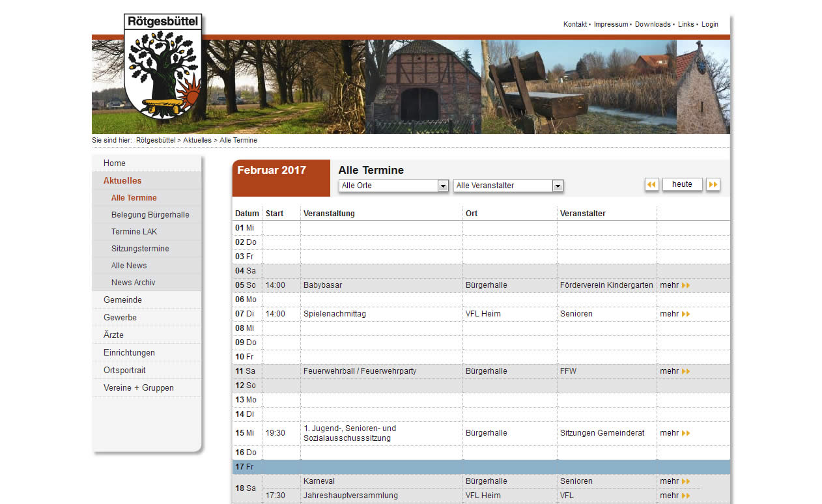Viewport: 822px width, 504px height.
Task: Click the Jahreshauptversammlung event title
Action: click(350, 496)
